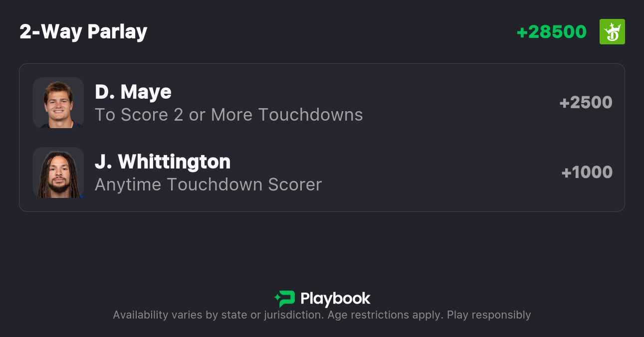Click the word Parlay in the title
The width and height of the screenshot is (644, 337).
click(117, 32)
